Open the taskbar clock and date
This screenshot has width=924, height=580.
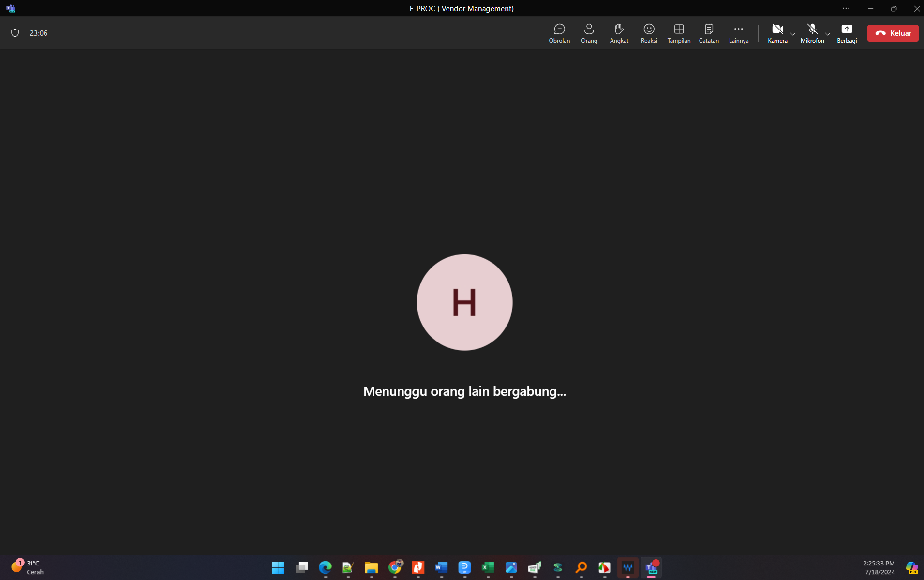point(879,567)
